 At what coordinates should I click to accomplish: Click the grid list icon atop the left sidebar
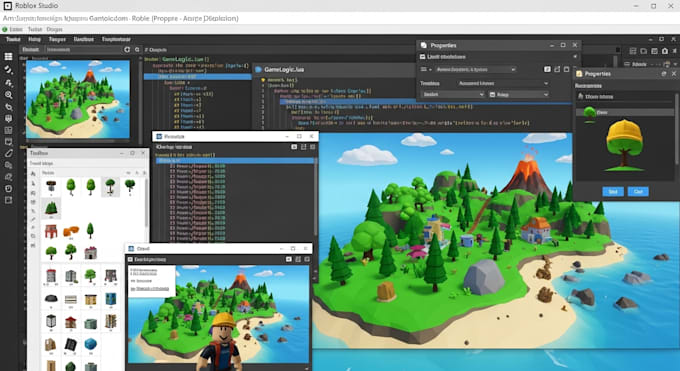8,56
